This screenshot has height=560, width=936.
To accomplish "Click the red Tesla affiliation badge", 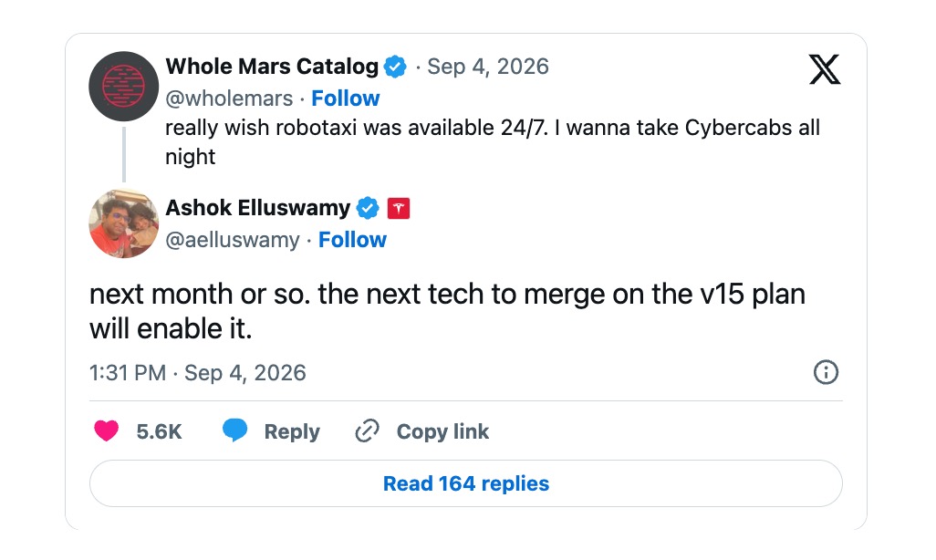I will [x=399, y=208].
